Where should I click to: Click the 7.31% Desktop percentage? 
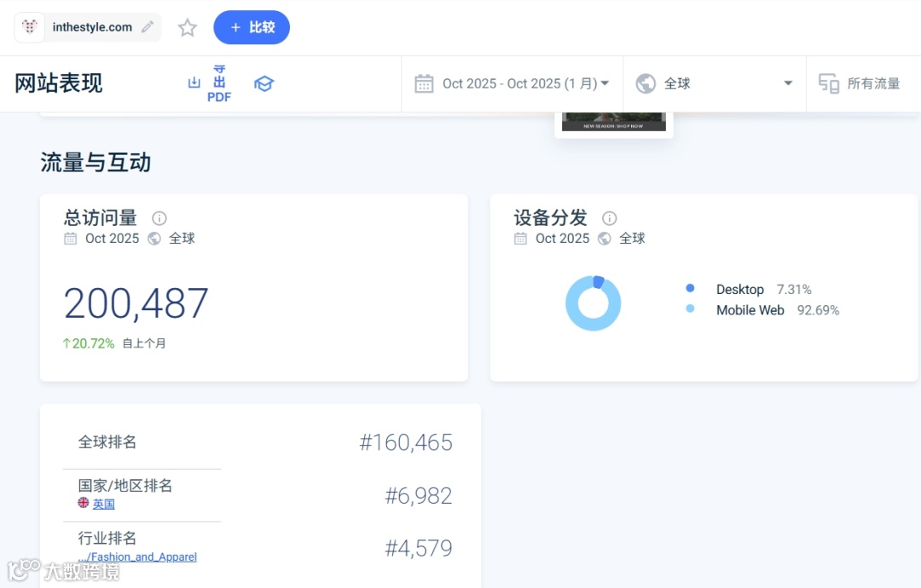[x=794, y=289]
